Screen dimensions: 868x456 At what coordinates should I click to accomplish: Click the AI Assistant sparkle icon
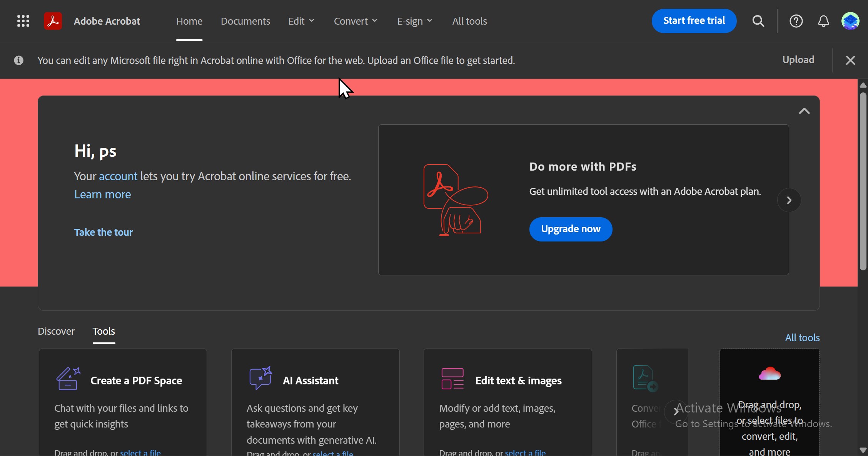coord(260,378)
